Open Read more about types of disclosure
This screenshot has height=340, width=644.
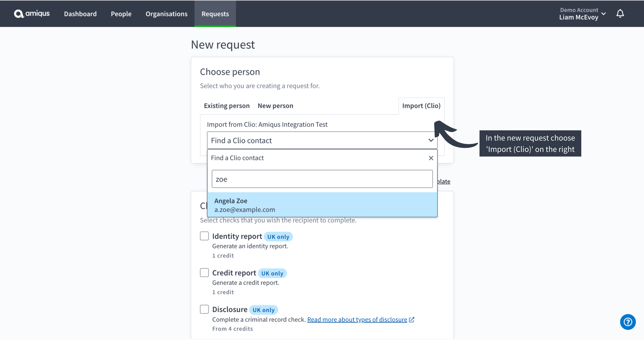tap(357, 320)
